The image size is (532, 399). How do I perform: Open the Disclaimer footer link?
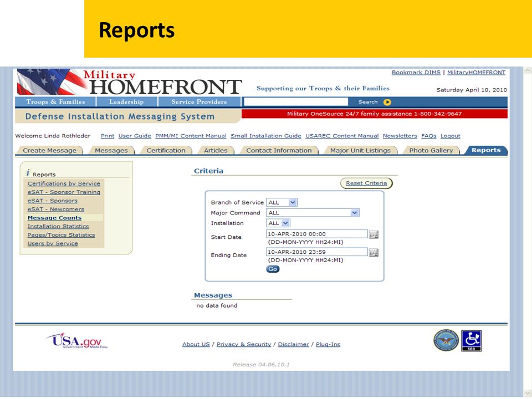point(294,344)
